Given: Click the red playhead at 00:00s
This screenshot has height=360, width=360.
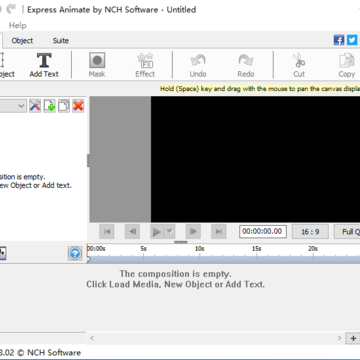Looking at the screenshot, I should 88,253.
